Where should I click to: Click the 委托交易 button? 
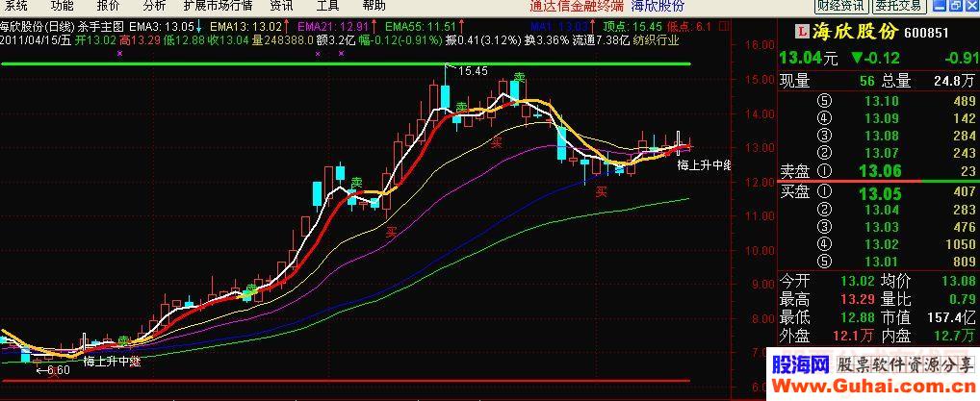point(899,6)
